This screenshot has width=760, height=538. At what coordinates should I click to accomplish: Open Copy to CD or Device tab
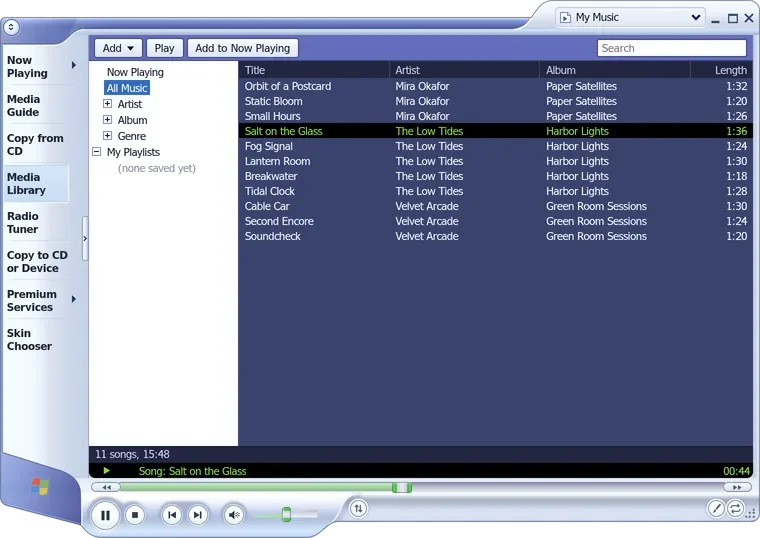point(37,262)
